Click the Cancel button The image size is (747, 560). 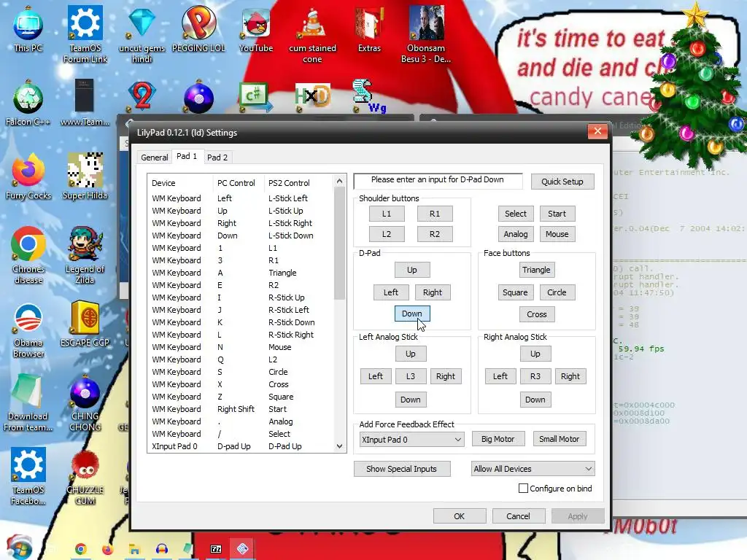click(x=518, y=516)
